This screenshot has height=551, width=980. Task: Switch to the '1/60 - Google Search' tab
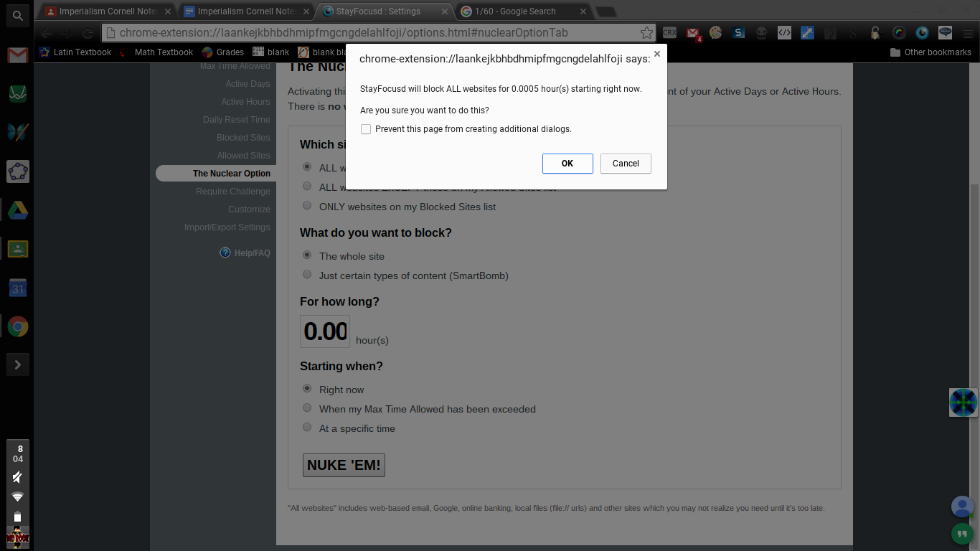tap(522, 11)
